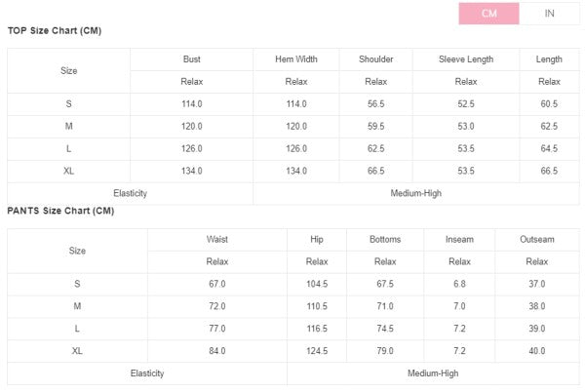Select the pants waist value 67.0
The height and width of the screenshot is (392, 585).
[x=216, y=284]
